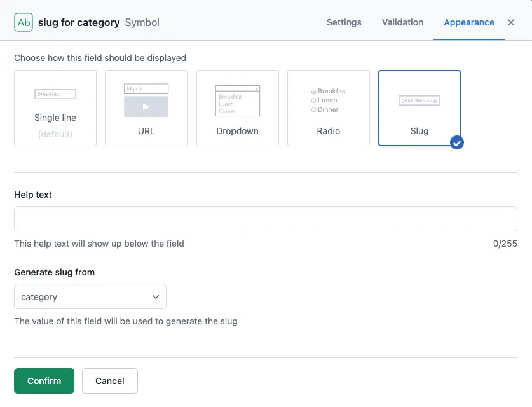
Task: Open the Generate slug from dropdown
Action: (x=90, y=297)
